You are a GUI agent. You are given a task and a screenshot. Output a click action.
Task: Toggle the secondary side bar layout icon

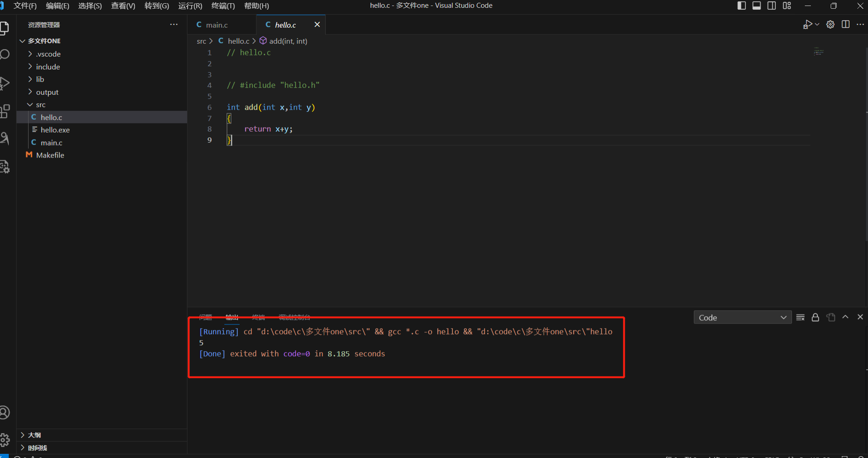point(772,6)
